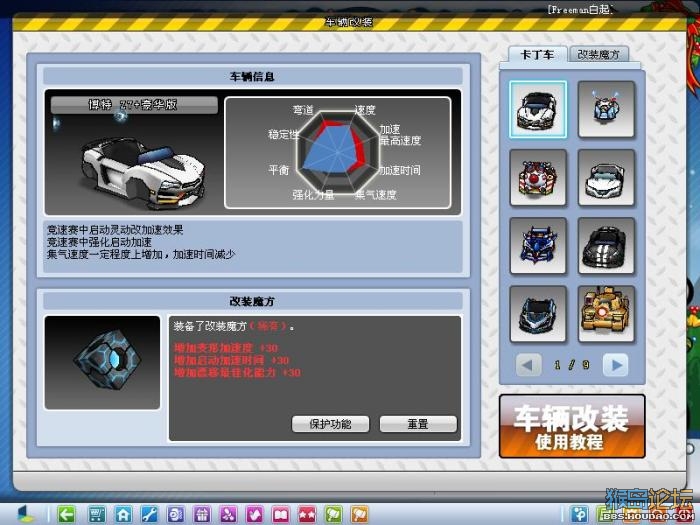Click the 集气速度 label on radar chart
700x525 pixels.
coord(375,195)
